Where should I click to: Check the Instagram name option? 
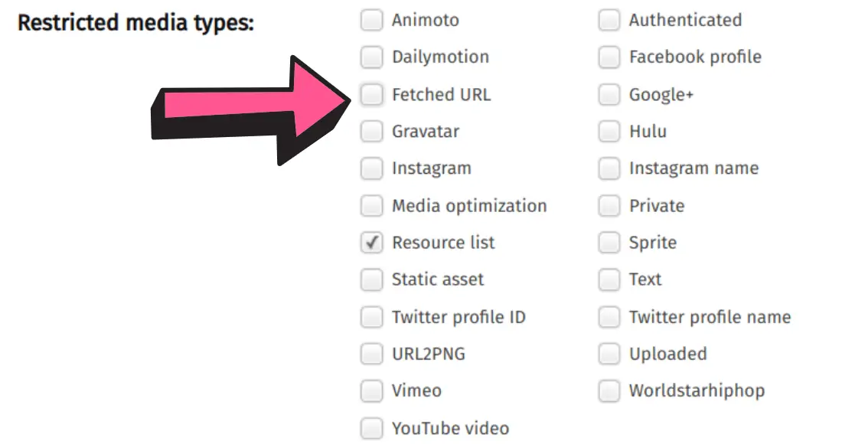pyautogui.click(x=609, y=168)
